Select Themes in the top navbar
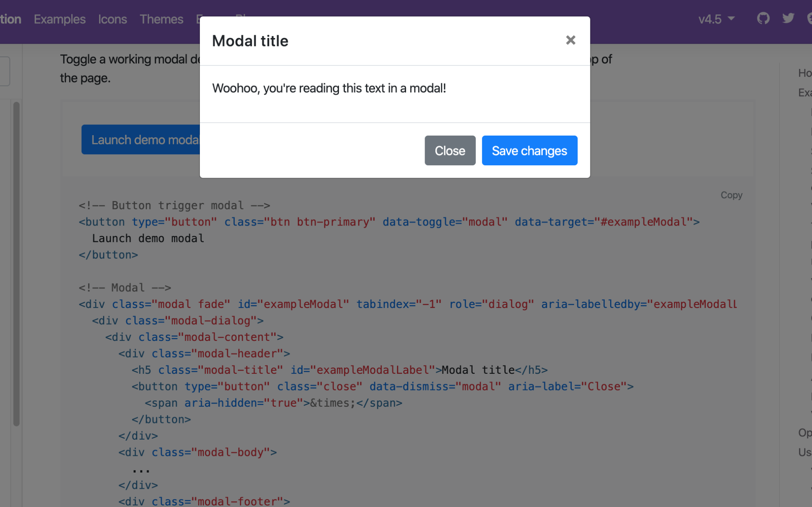Image resolution: width=812 pixels, height=507 pixels. pyautogui.click(x=161, y=19)
